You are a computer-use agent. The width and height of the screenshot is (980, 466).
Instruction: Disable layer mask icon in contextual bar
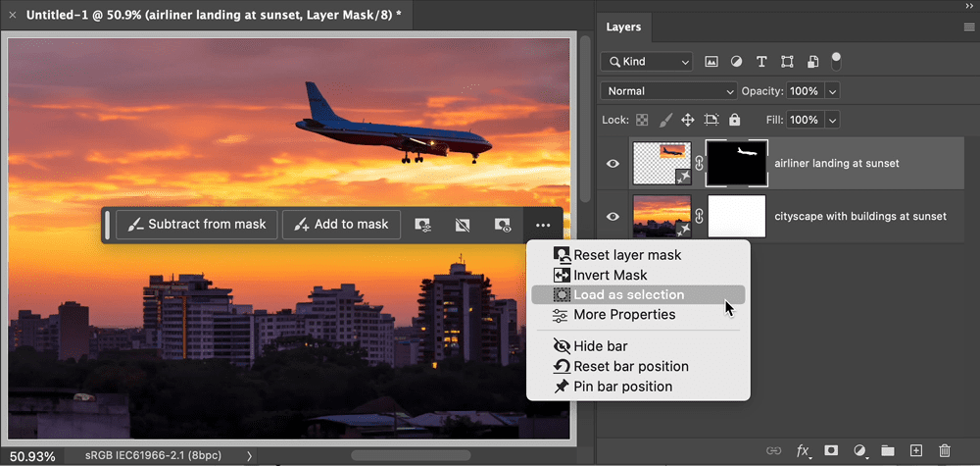463,226
